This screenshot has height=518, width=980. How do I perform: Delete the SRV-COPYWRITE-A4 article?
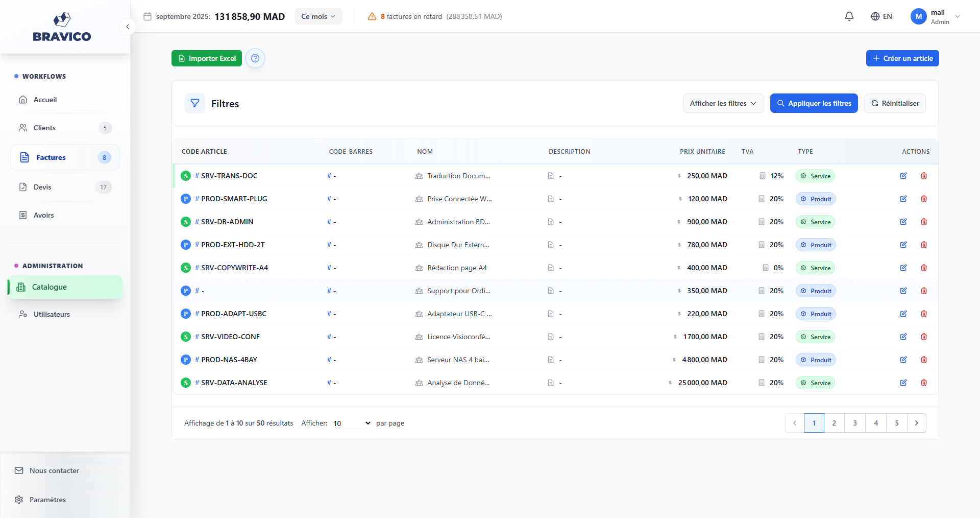pos(924,268)
